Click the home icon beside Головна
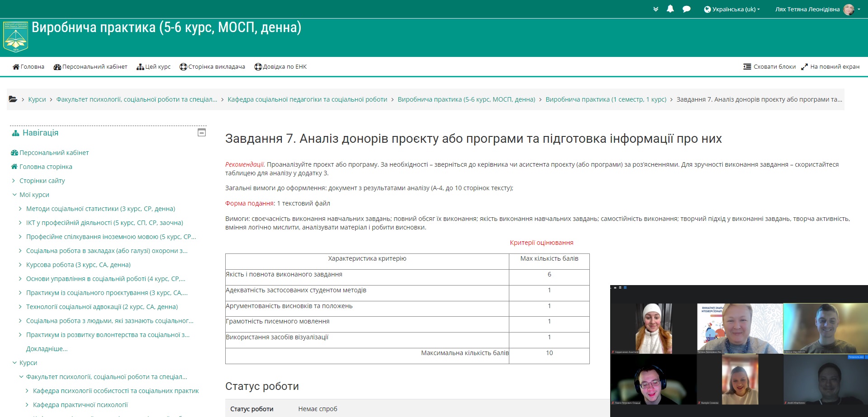 click(x=15, y=66)
